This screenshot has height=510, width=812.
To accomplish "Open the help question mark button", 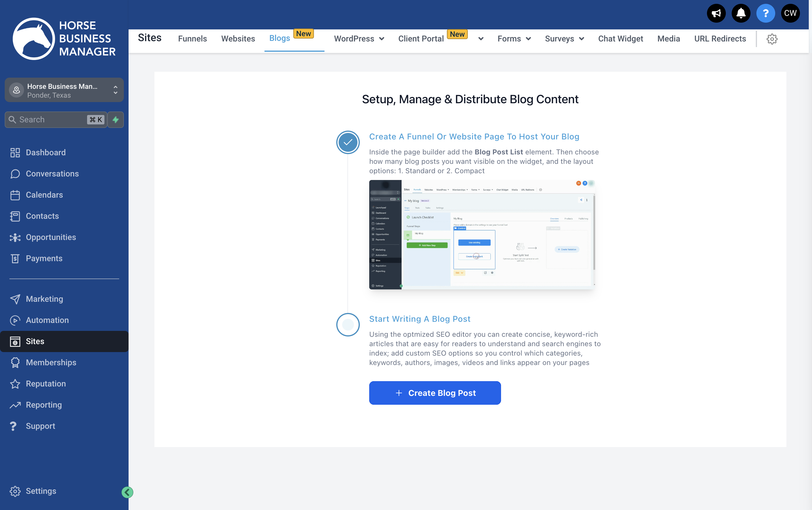I will [766, 13].
